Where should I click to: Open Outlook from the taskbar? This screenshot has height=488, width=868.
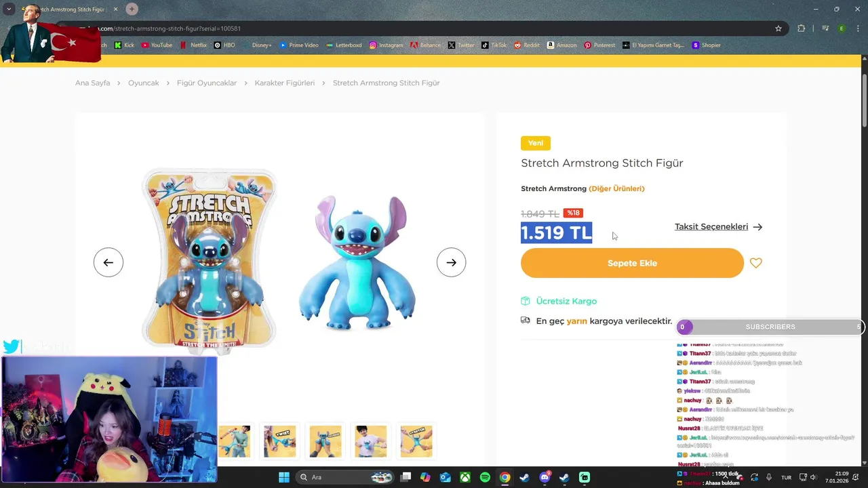point(446,477)
